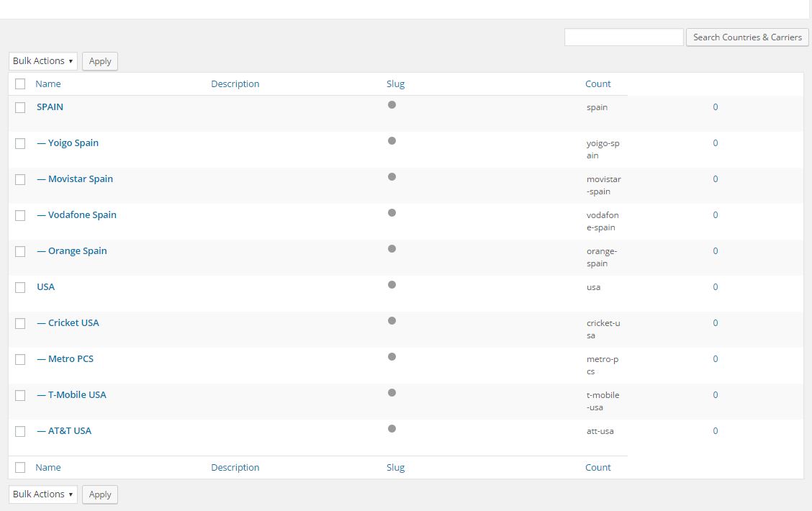This screenshot has height=511, width=812.
Task: Focus the search text field
Action: [x=624, y=37]
